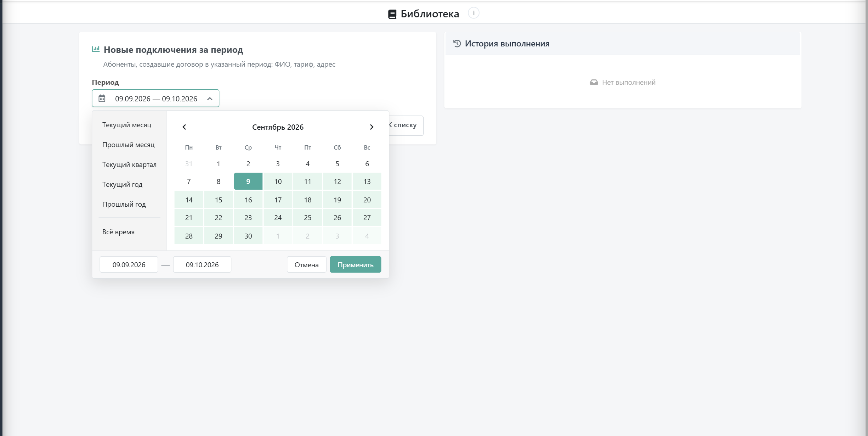Click the history icon near История выполнения
This screenshot has width=868, height=436.
[457, 44]
